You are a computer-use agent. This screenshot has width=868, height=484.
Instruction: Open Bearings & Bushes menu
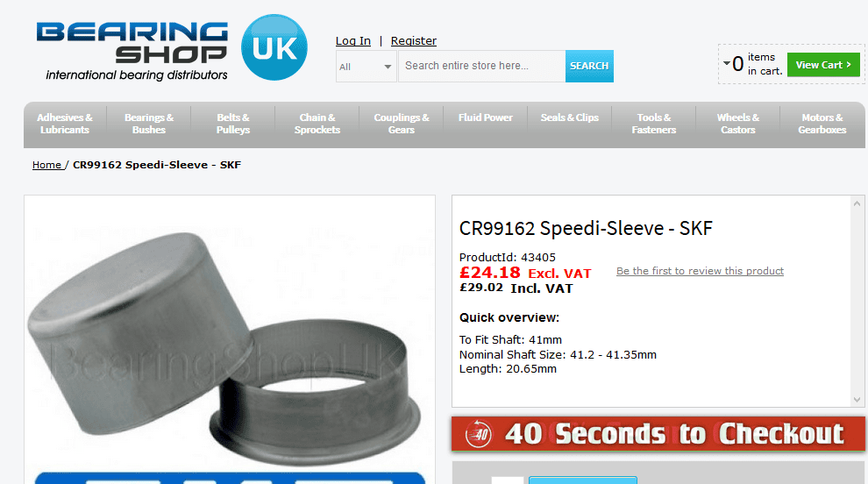[149, 124]
